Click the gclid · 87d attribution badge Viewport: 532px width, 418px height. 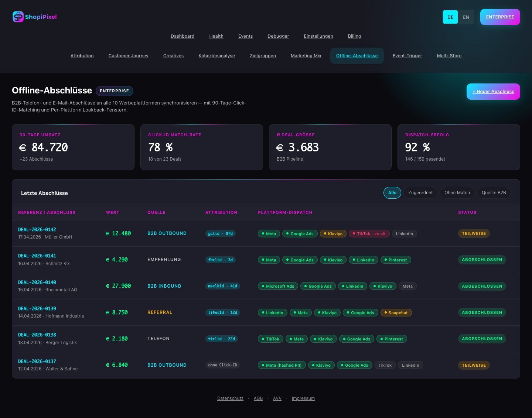click(x=221, y=233)
